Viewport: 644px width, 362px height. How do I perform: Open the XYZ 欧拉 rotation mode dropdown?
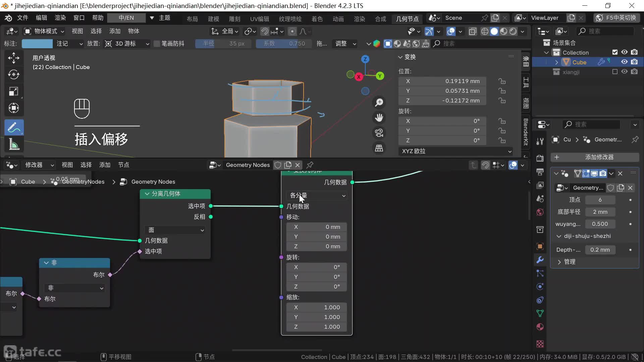456,151
